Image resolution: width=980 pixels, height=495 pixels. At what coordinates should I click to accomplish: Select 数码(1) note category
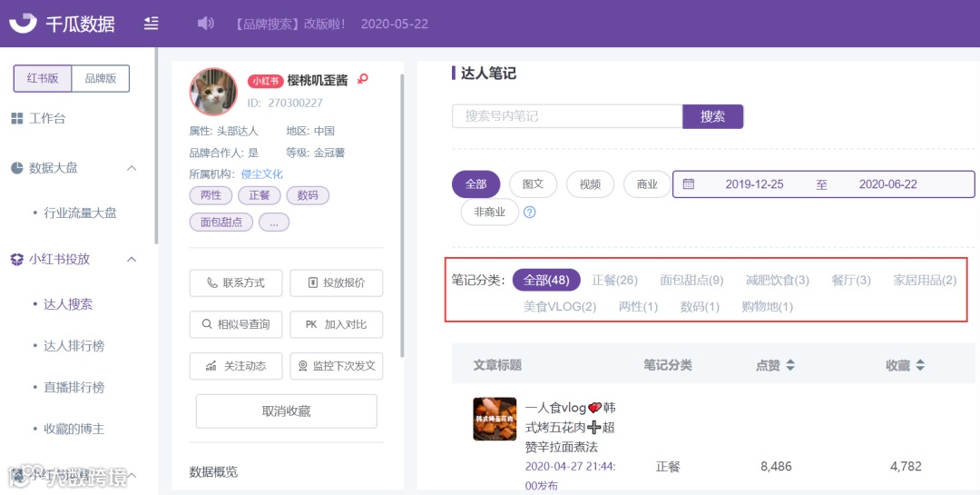[x=700, y=307]
